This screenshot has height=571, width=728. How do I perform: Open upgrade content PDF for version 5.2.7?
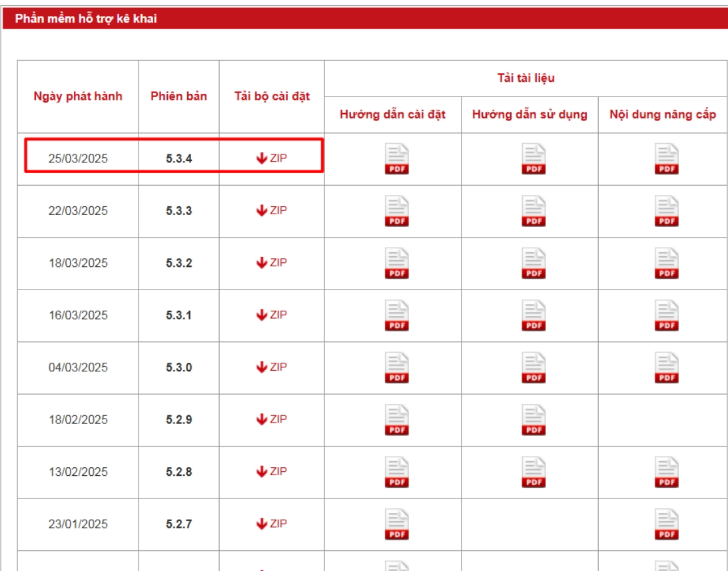point(666,524)
